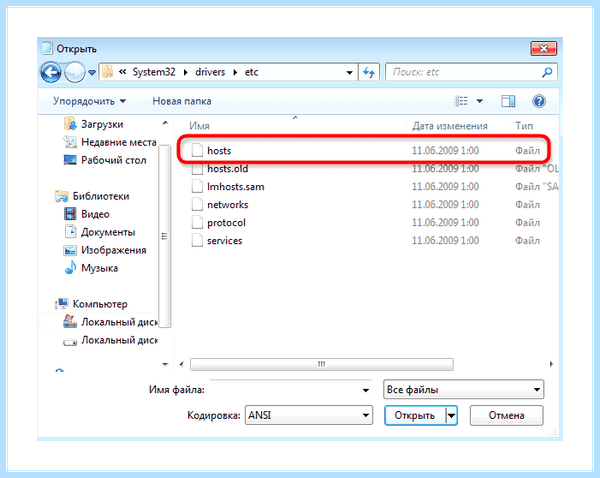Image resolution: width=600 pixels, height=478 pixels.
Task: Select drivers in the address path
Action: (x=210, y=72)
